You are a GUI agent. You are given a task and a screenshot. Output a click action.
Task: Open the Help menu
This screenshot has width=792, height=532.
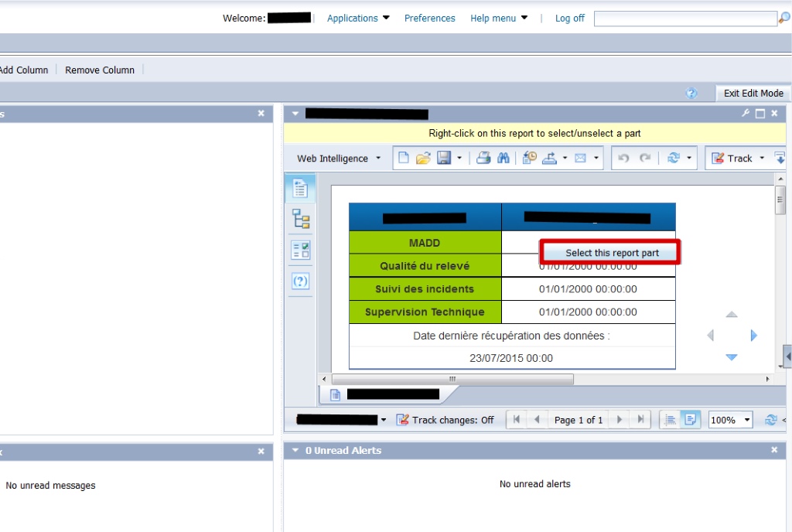(499, 18)
